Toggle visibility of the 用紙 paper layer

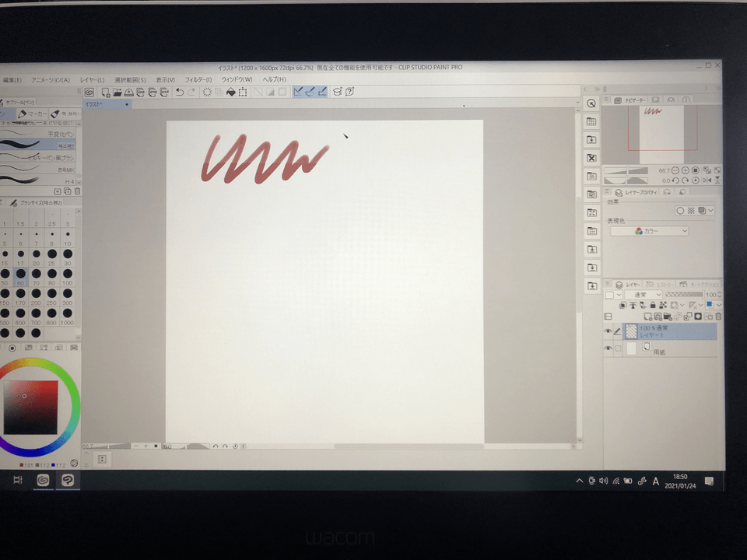tap(608, 348)
